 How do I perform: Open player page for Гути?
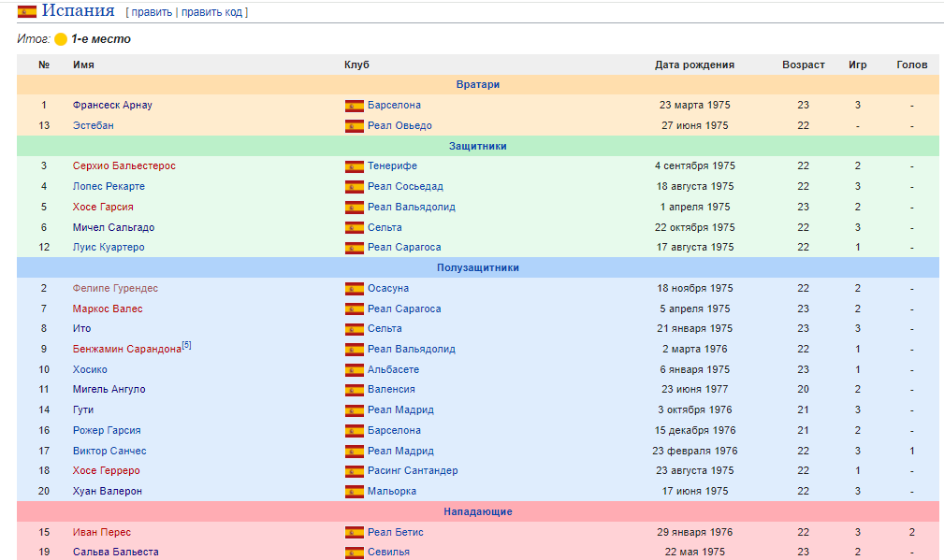[x=83, y=410]
